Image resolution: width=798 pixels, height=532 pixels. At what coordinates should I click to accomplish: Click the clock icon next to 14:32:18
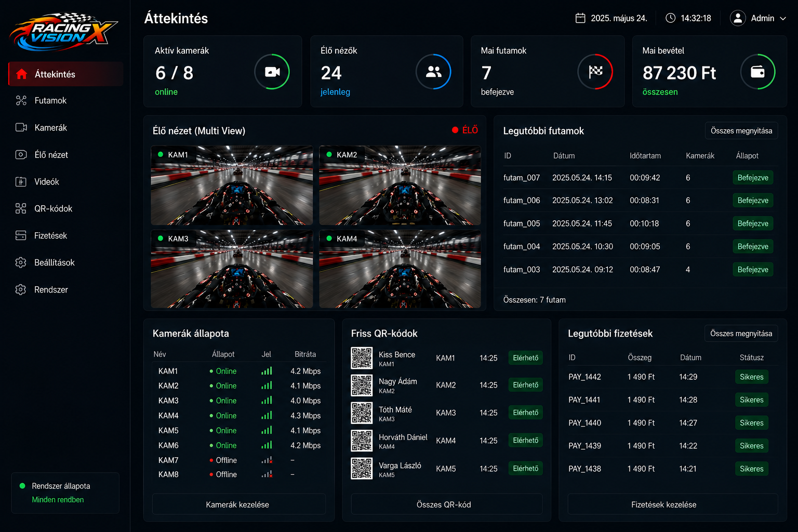[671, 18]
